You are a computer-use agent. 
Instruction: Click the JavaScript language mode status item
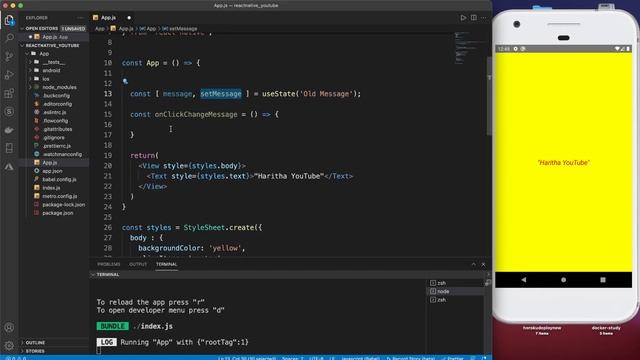pos(360,358)
